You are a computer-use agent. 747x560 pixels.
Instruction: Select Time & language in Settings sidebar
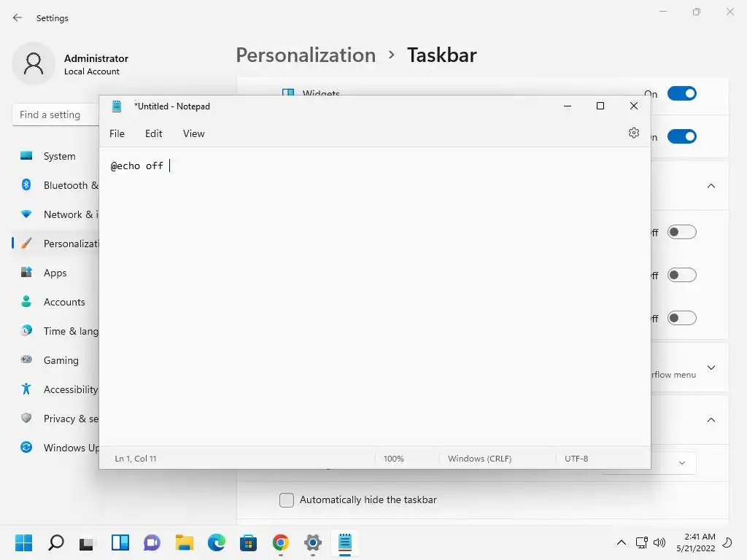point(55,331)
